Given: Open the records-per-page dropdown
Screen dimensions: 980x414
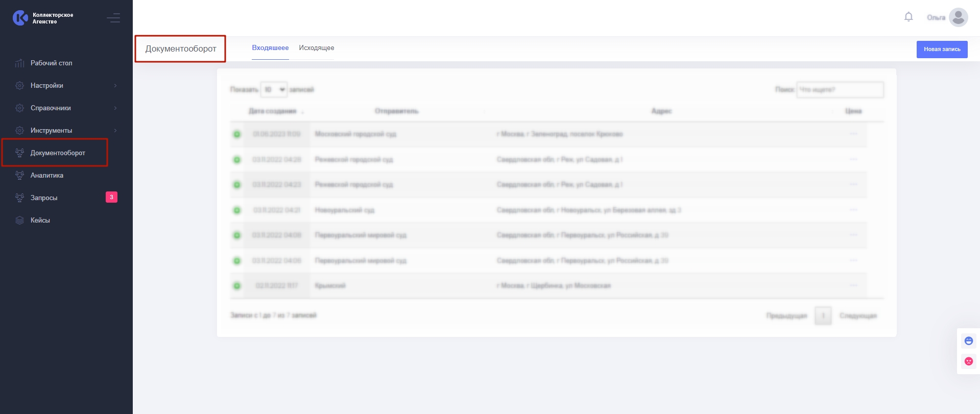Looking at the screenshot, I should tap(274, 90).
